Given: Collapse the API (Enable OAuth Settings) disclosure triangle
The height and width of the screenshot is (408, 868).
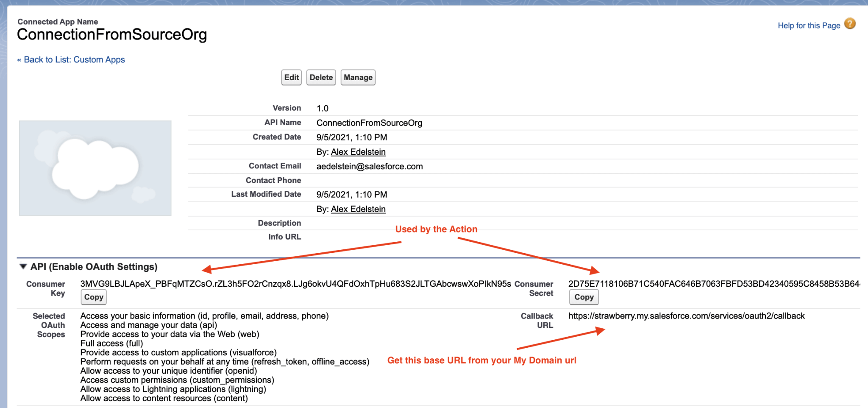Looking at the screenshot, I should tap(23, 266).
